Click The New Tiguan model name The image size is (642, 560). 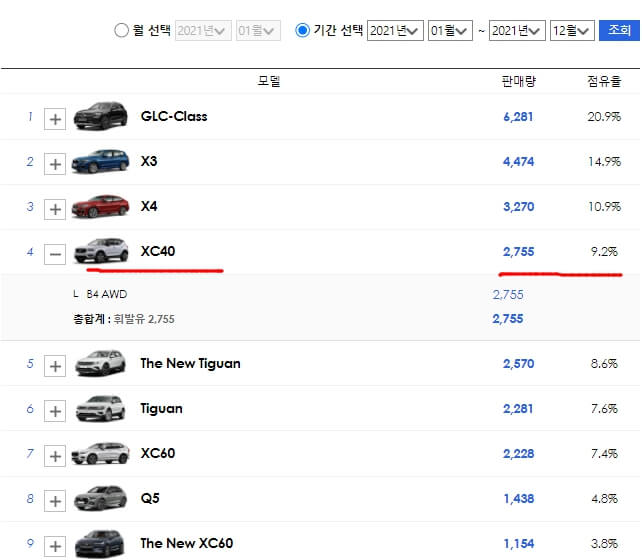pos(190,363)
